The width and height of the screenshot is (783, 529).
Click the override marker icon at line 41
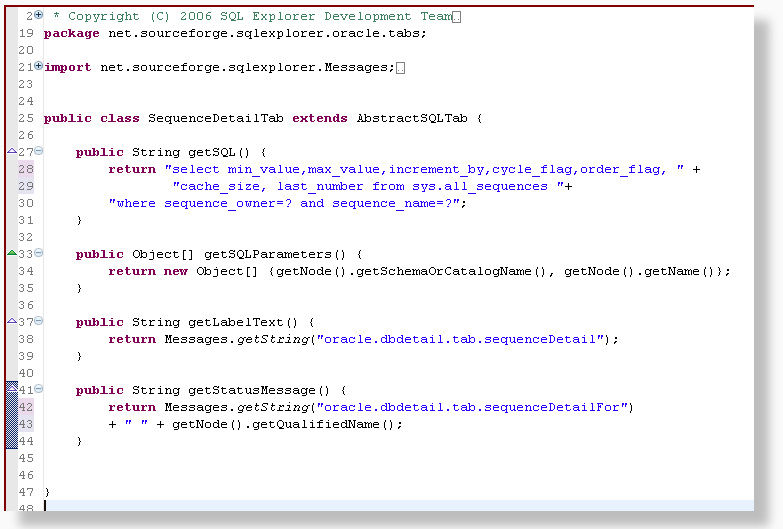(x=12, y=389)
